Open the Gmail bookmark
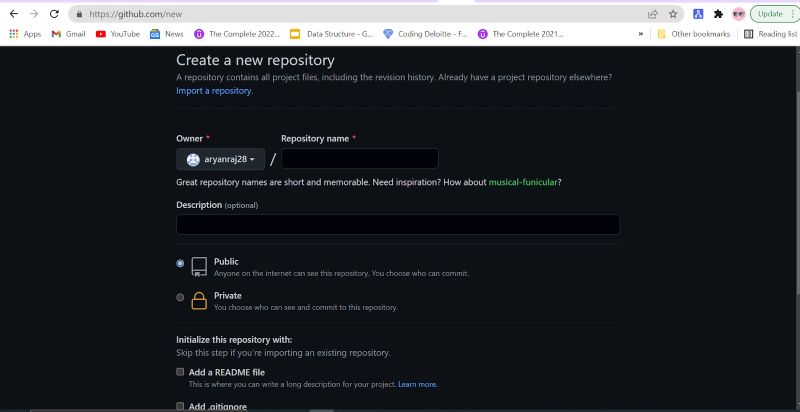 (x=68, y=34)
